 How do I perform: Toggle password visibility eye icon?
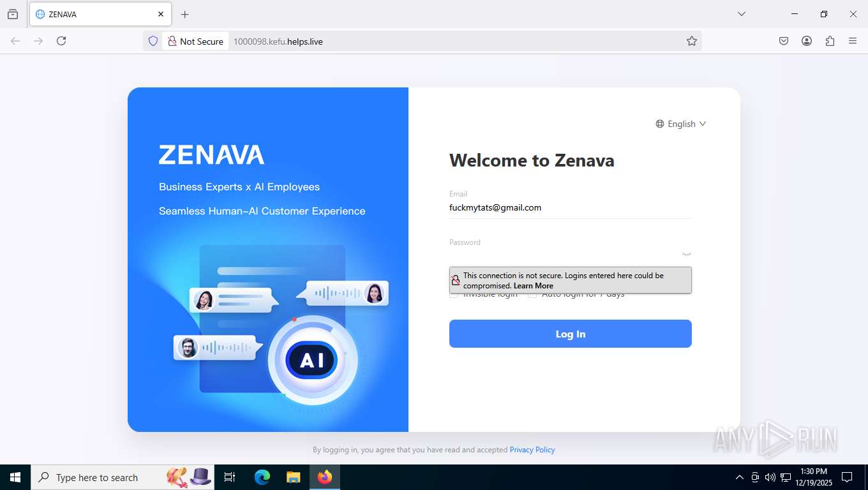point(687,255)
